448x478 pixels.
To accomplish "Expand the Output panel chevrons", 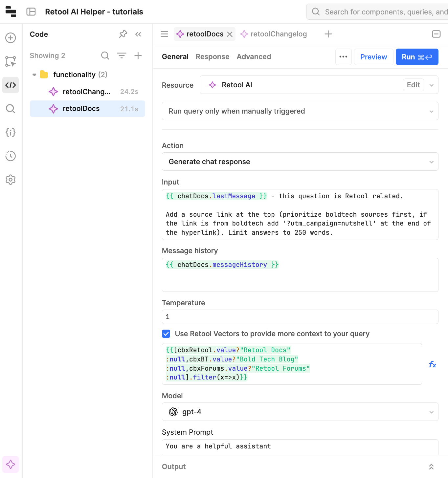I will pos(431,467).
